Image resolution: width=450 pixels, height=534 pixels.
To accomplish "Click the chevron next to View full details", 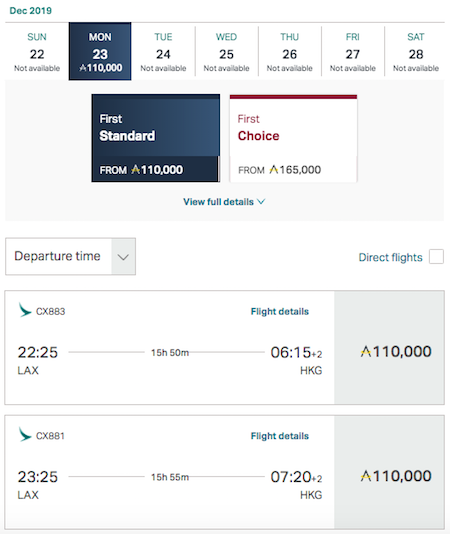I will (x=261, y=202).
